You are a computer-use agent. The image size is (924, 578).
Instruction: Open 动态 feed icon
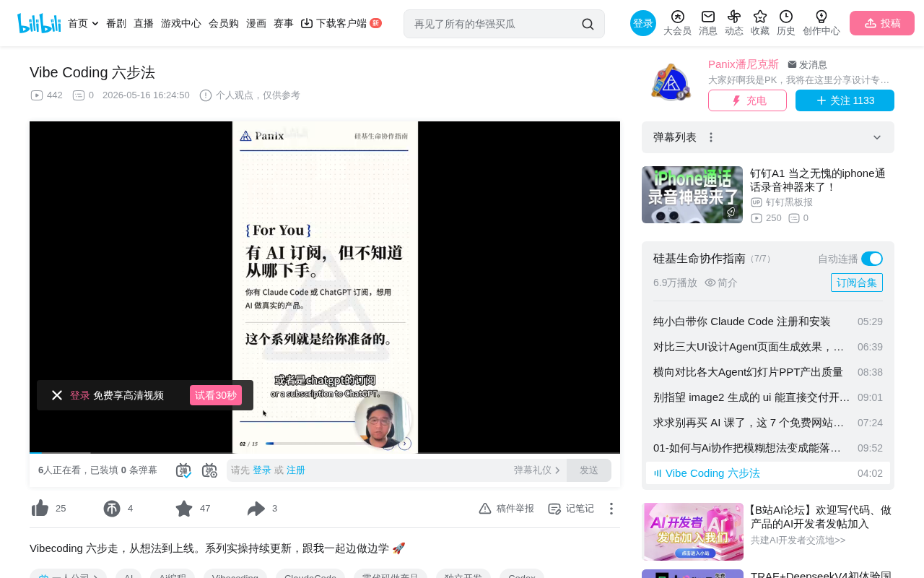(x=734, y=23)
